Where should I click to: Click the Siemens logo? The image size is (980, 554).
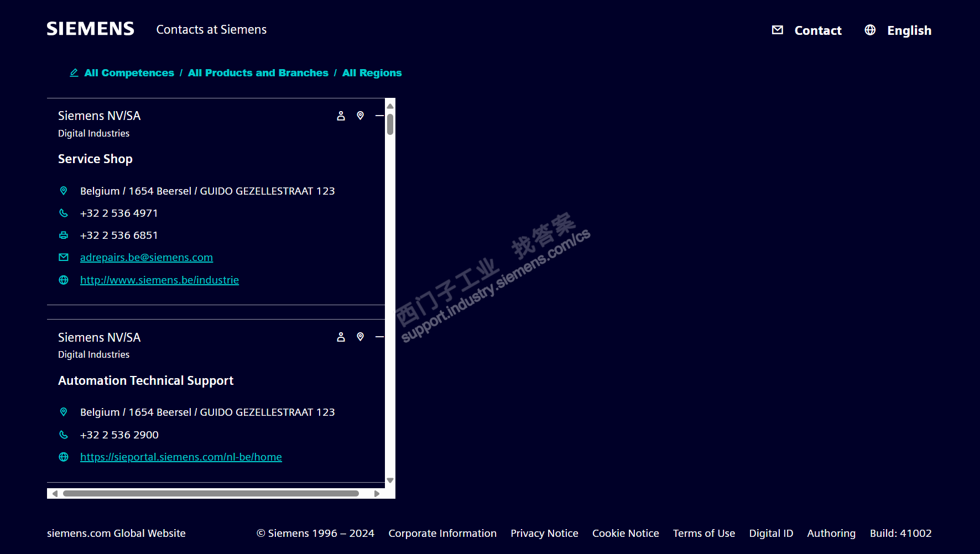90,29
